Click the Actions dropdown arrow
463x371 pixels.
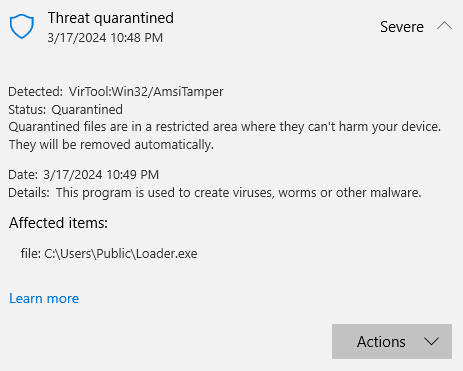click(431, 342)
